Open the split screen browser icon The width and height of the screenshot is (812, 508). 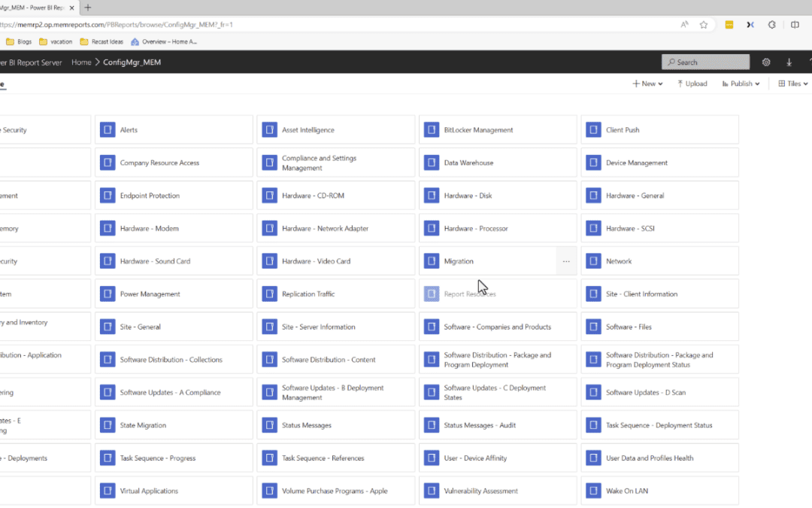click(x=795, y=24)
